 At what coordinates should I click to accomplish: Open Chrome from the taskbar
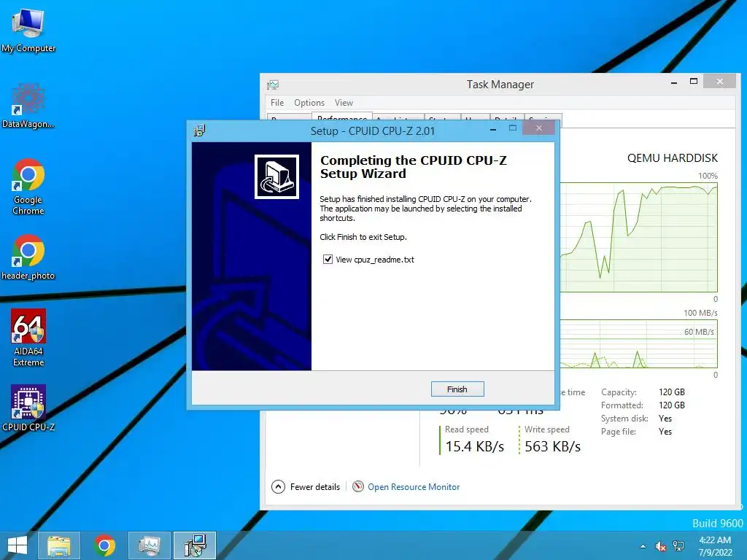pos(104,545)
